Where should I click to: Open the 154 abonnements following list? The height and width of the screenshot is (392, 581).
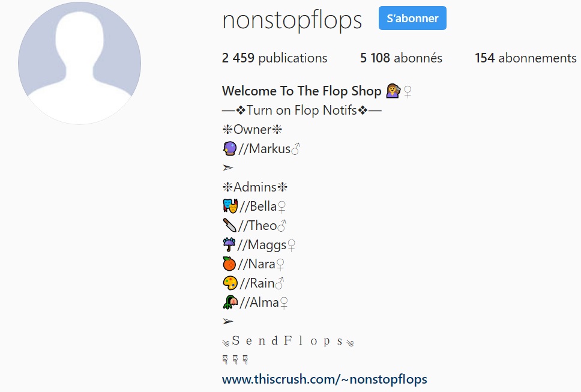click(526, 58)
